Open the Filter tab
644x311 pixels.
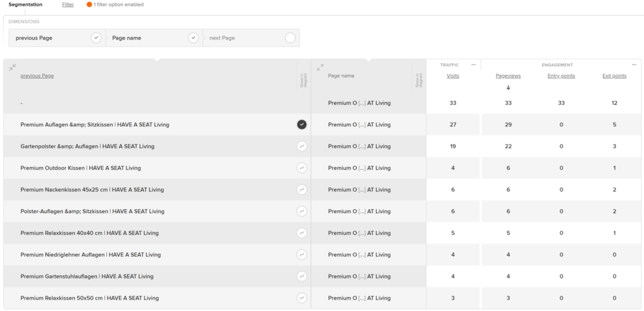[x=68, y=4]
